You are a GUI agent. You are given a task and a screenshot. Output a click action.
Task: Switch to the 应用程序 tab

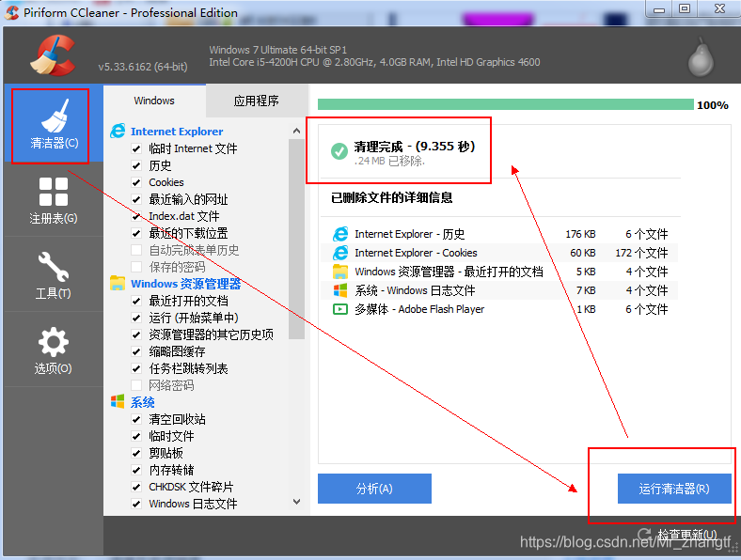pyautogui.click(x=257, y=101)
